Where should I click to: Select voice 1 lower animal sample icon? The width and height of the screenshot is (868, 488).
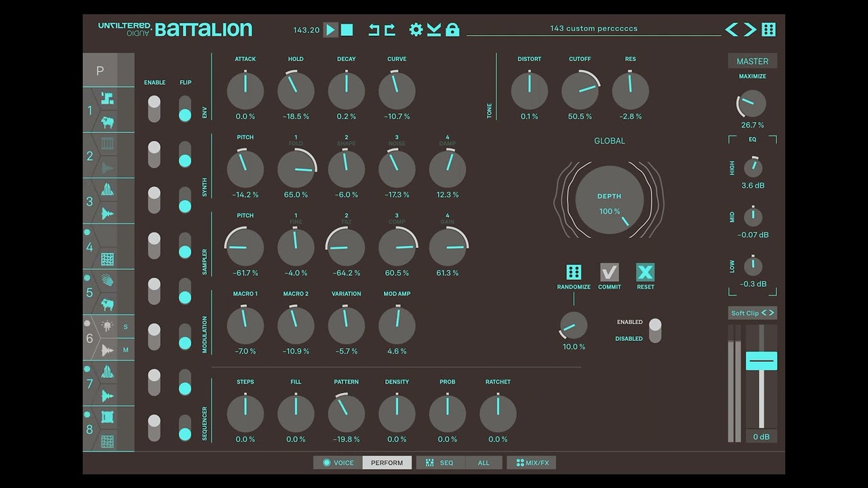coord(108,122)
